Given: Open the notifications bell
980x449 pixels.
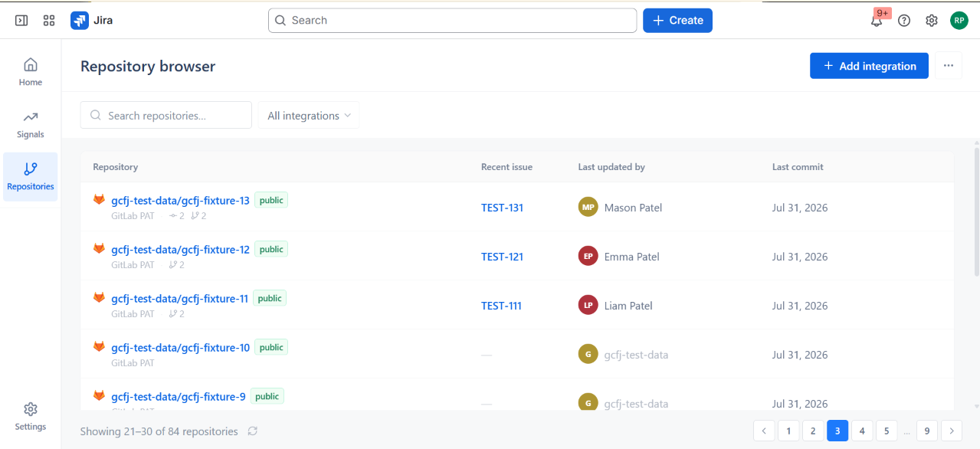Looking at the screenshot, I should (877, 21).
